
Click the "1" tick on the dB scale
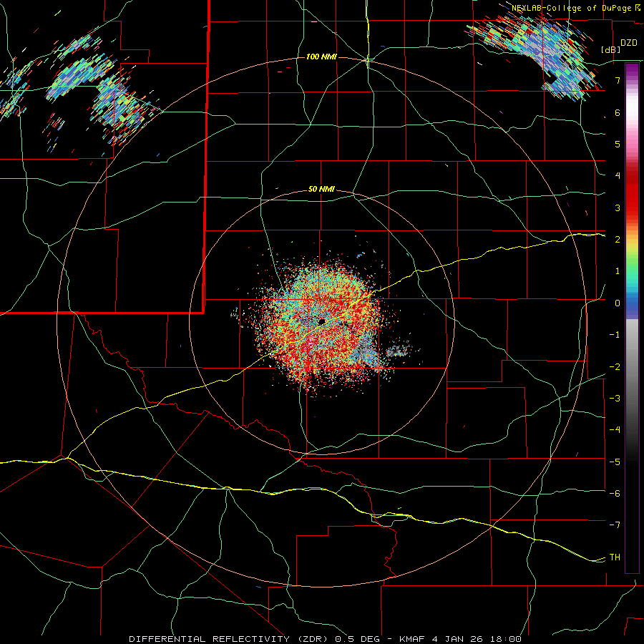[x=618, y=271]
